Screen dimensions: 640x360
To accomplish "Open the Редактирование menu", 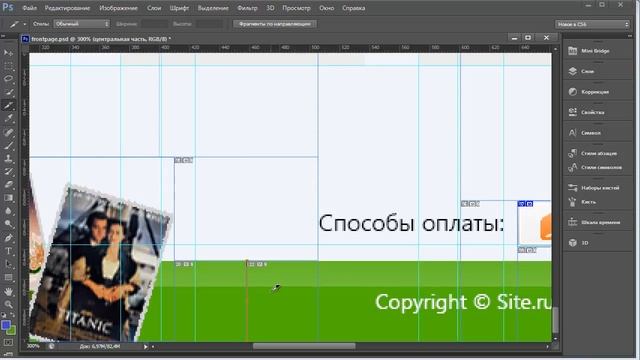I will coord(67,8).
